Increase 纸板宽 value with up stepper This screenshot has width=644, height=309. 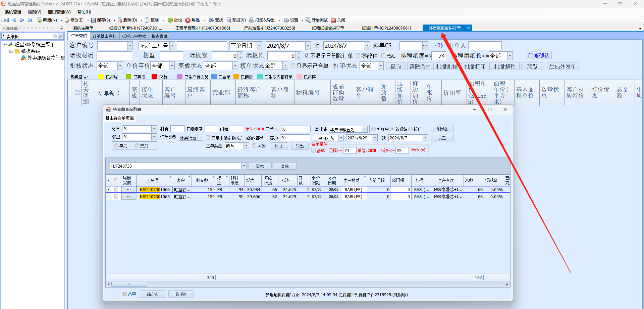click(240, 54)
